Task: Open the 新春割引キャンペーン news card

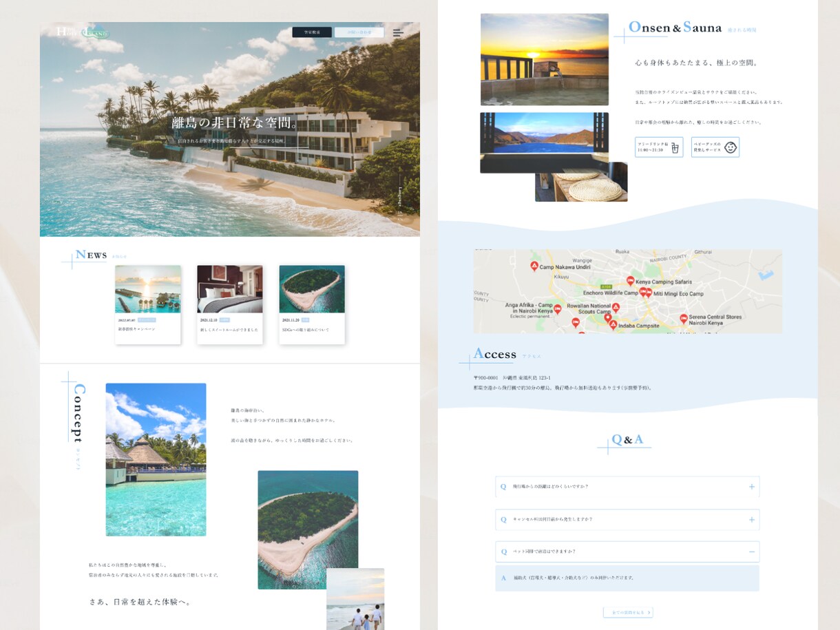Action: coord(148,304)
